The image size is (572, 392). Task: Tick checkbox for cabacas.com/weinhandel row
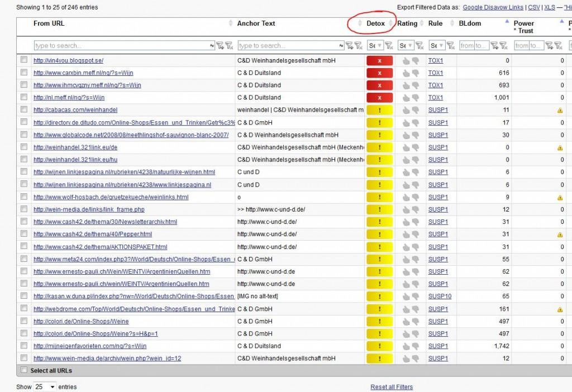(x=24, y=109)
